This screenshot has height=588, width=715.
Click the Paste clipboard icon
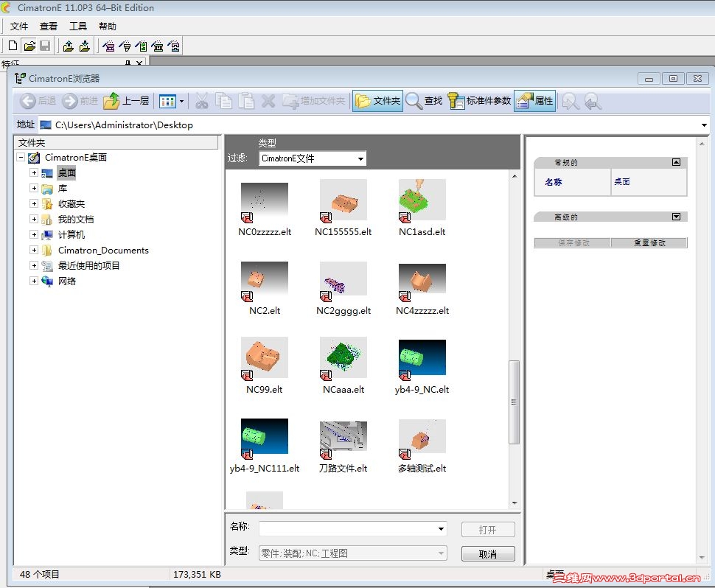(x=246, y=101)
